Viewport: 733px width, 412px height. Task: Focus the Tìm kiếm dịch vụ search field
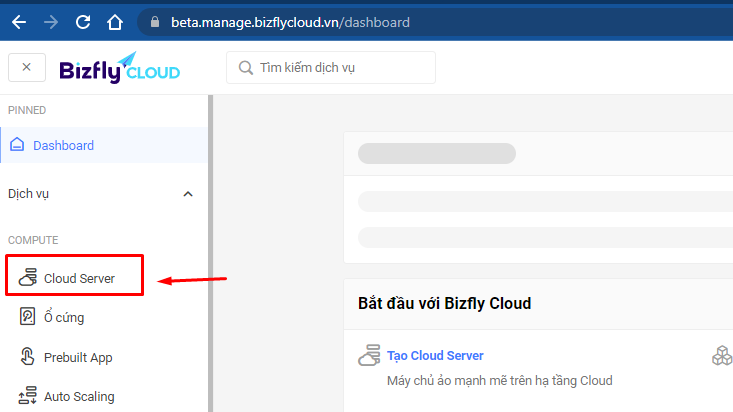point(331,68)
